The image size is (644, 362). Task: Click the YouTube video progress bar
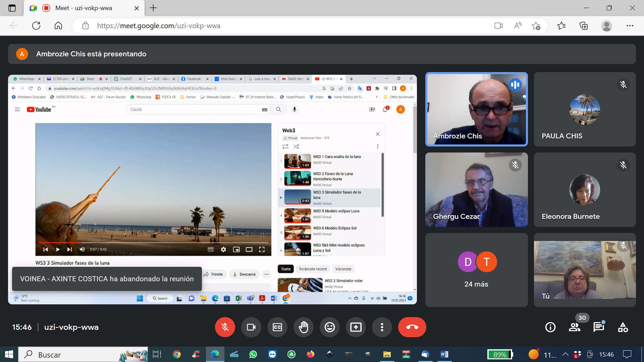tap(153, 242)
